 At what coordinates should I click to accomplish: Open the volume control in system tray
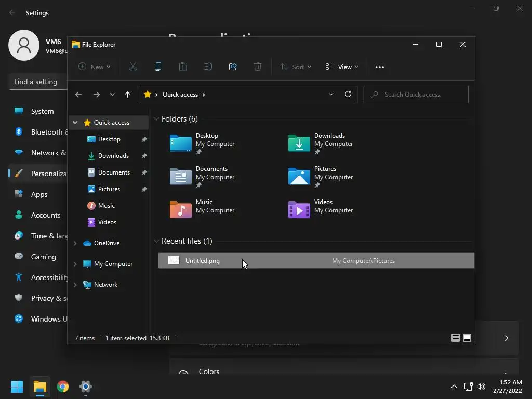click(481, 387)
